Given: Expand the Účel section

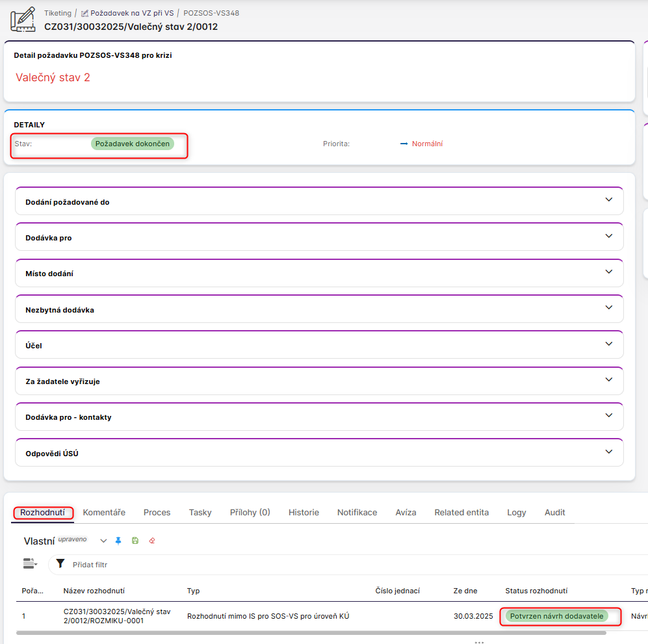Looking at the screenshot, I should [608, 344].
